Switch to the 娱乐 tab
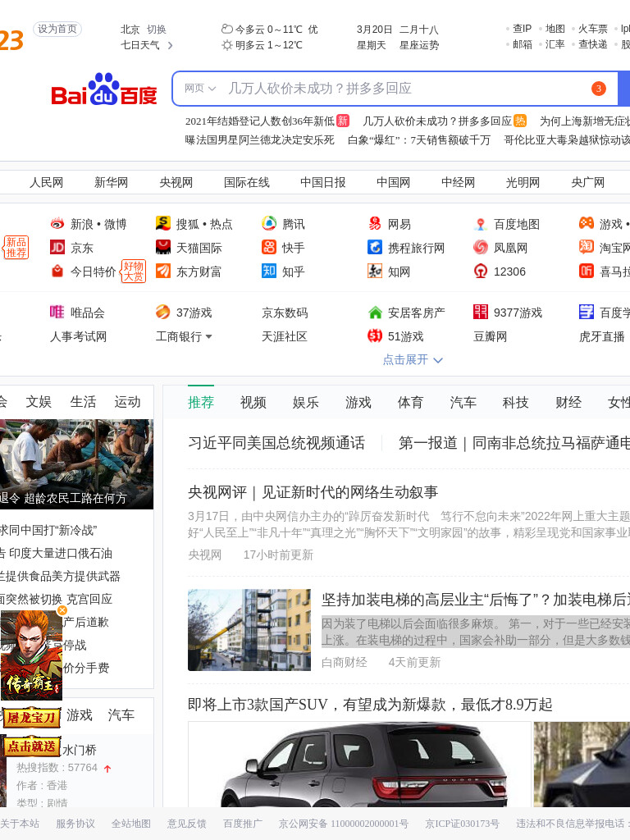Screen dimensions: 630x840 coord(306,402)
